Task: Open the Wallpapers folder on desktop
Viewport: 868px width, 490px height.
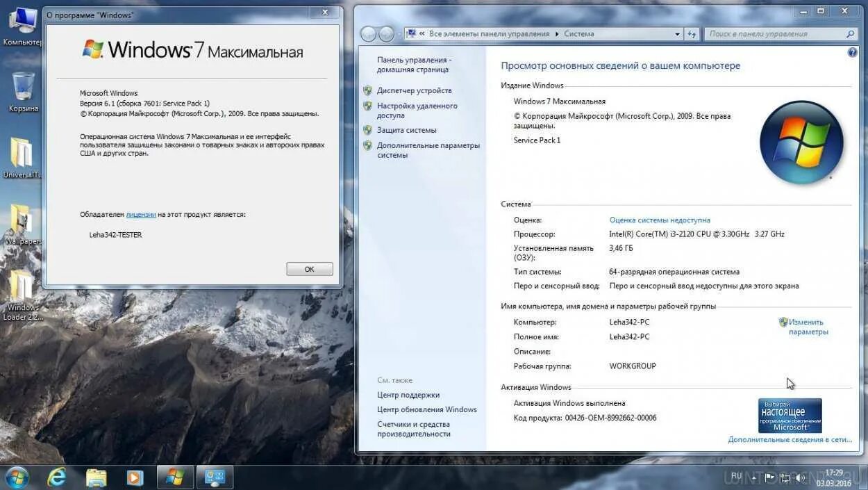Action: tap(22, 224)
